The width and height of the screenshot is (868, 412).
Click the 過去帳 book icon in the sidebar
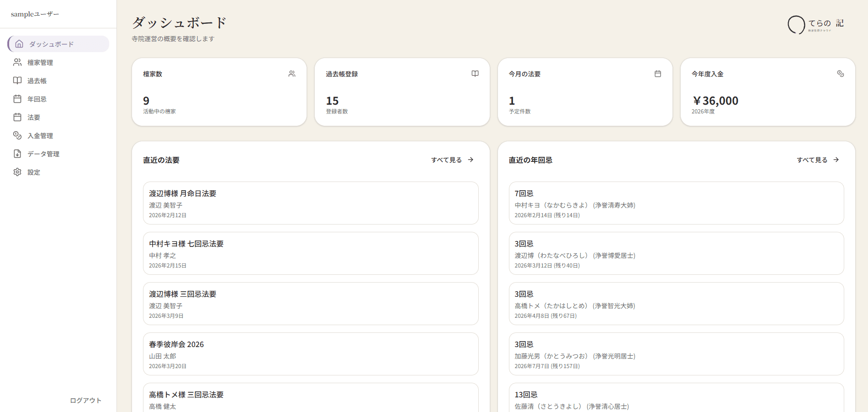click(17, 80)
